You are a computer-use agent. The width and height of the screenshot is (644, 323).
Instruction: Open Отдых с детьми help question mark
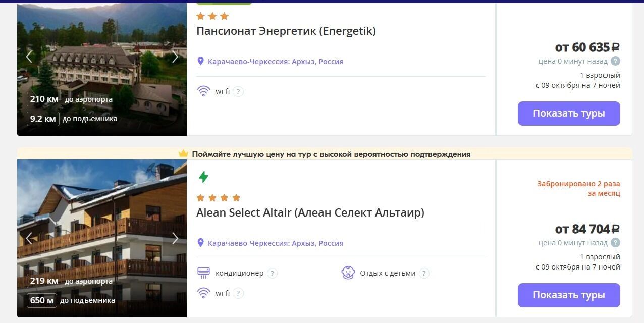pos(424,274)
